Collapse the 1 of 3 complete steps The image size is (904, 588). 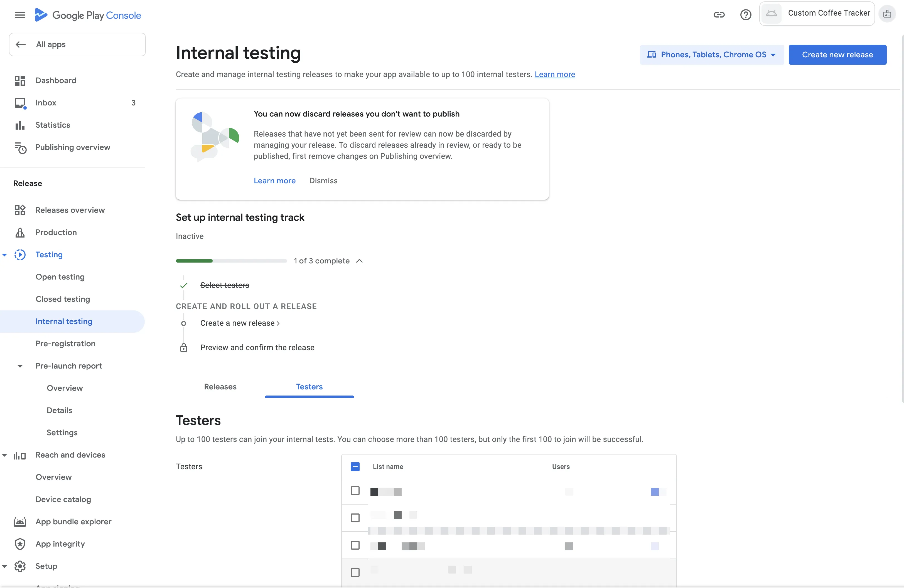359,261
